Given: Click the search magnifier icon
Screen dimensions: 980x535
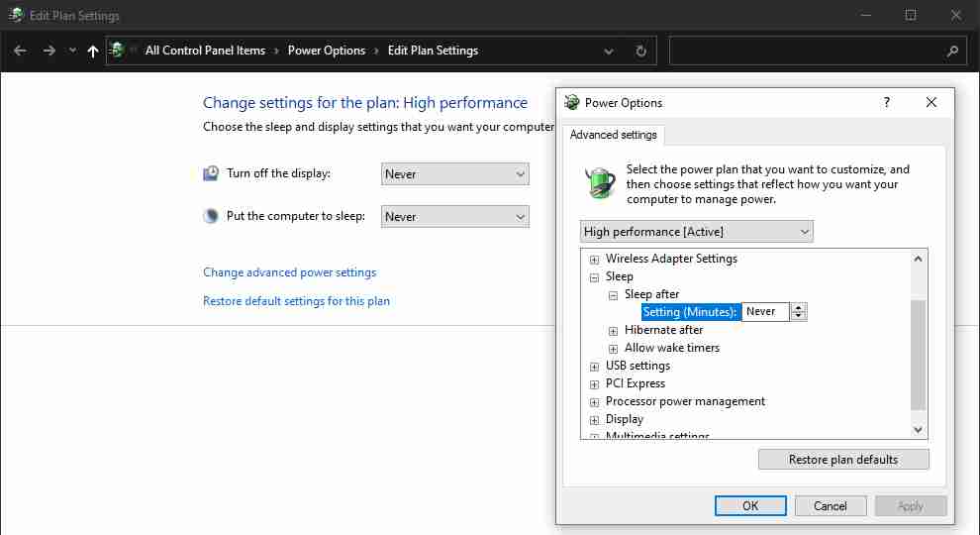Looking at the screenshot, I should pos(952,52).
